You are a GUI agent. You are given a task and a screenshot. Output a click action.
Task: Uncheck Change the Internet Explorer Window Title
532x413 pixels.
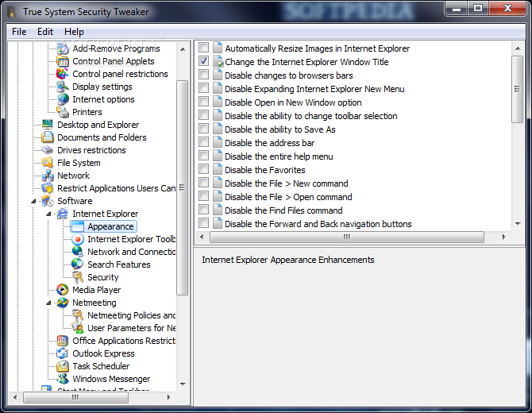(x=203, y=61)
